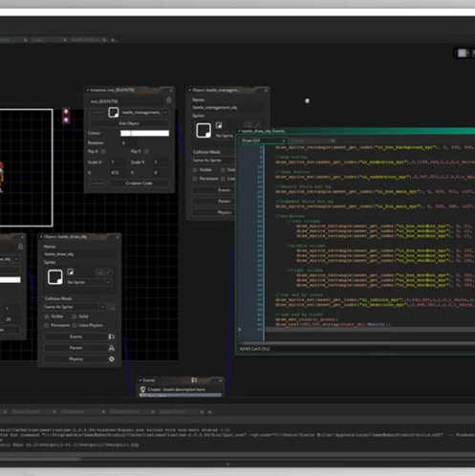Click the Name field in battle_draw_obj panel
The height and width of the screenshot is (476, 475).
click(x=79, y=254)
